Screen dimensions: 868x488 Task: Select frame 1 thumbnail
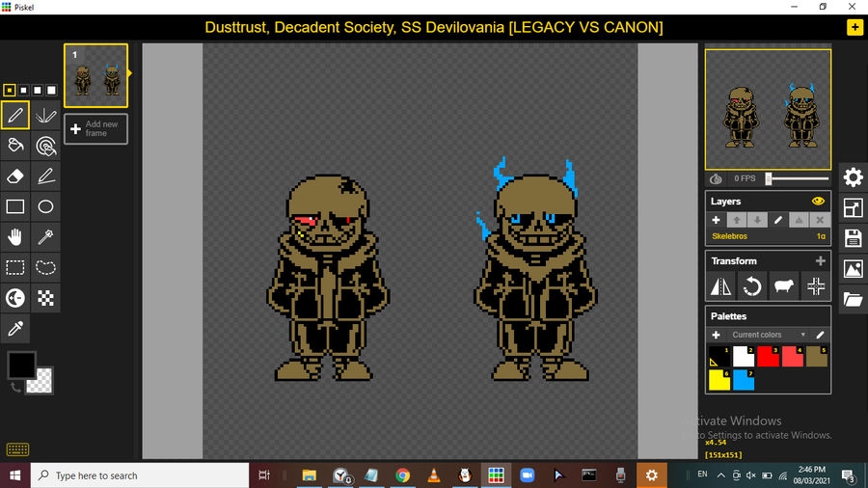[x=95, y=75]
